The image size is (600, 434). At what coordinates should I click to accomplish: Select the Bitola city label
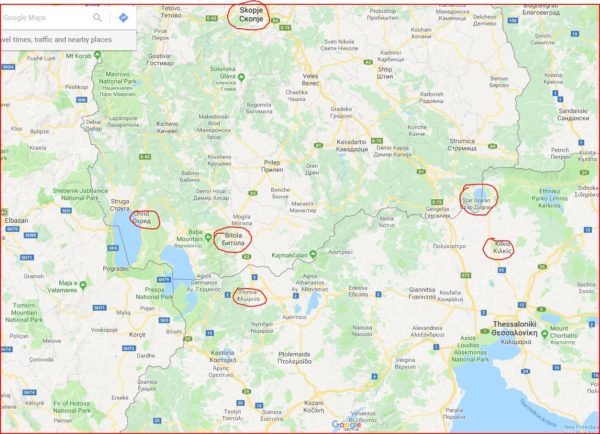coord(233,239)
